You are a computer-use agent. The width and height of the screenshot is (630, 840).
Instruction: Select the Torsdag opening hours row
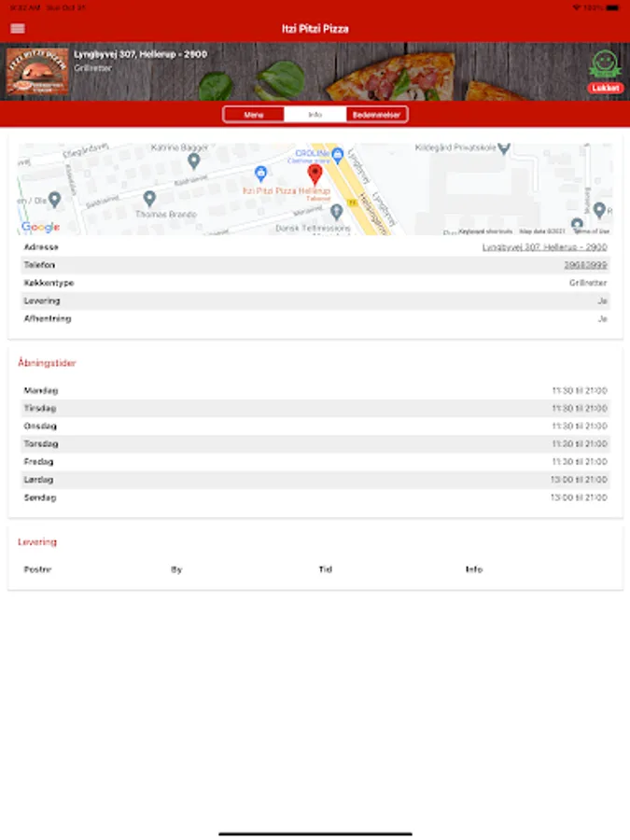(x=315, y=443)
